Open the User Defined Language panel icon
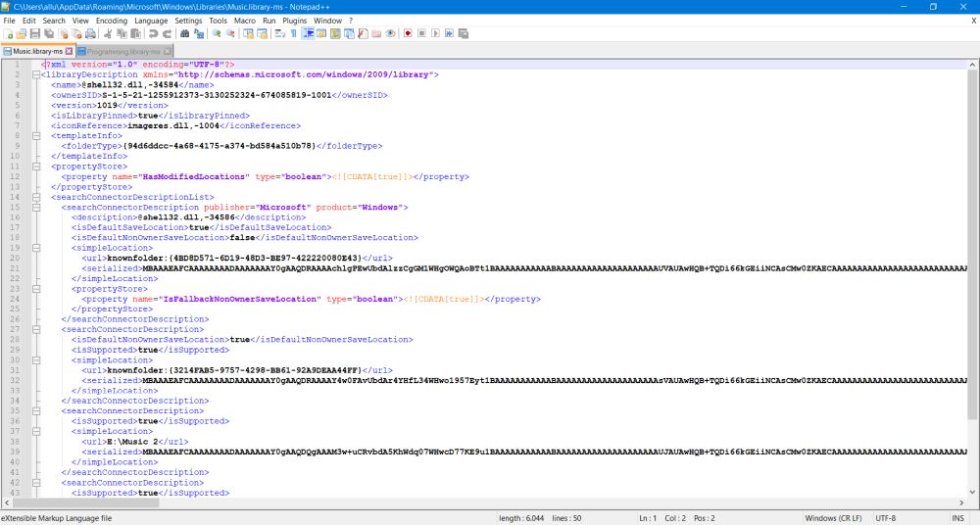The width and height of the screenshot is (980, 525). tap(321, 33)
